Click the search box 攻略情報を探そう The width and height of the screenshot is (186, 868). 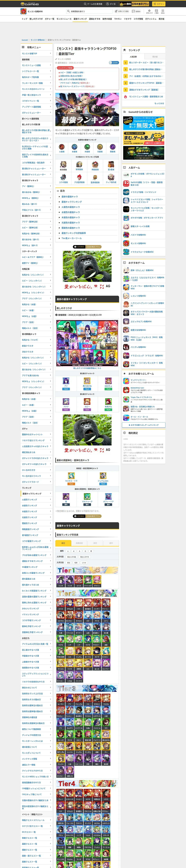point(90,11)
